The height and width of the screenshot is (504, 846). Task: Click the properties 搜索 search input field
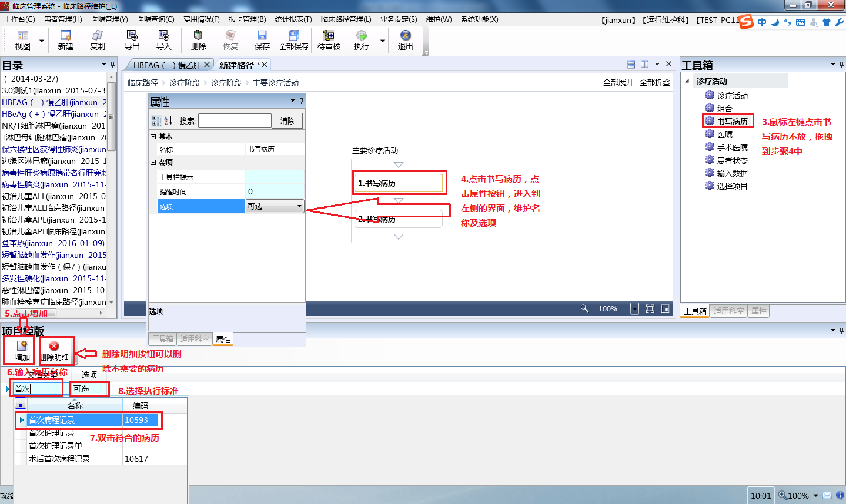(235, 121)
